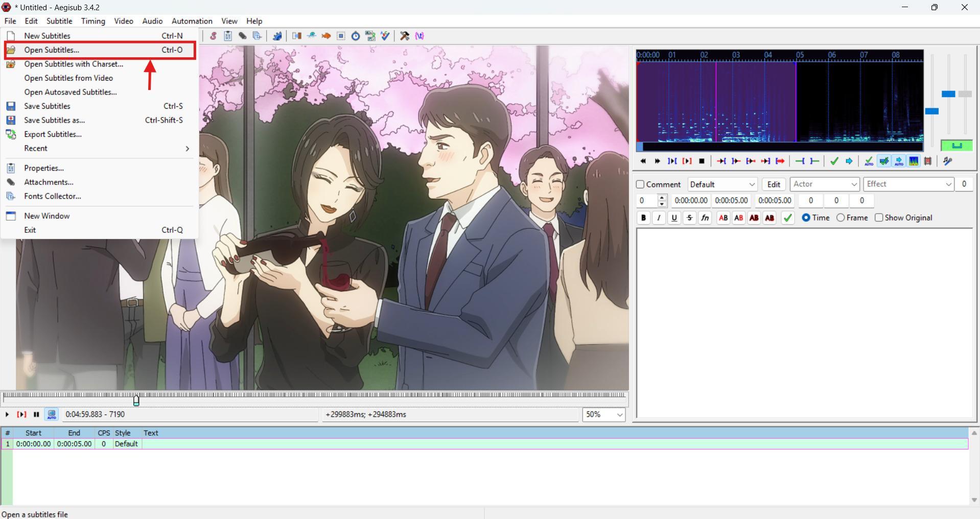Go to previous line in audio toolbar
This screenshot has width=980, height=519.
643,161
